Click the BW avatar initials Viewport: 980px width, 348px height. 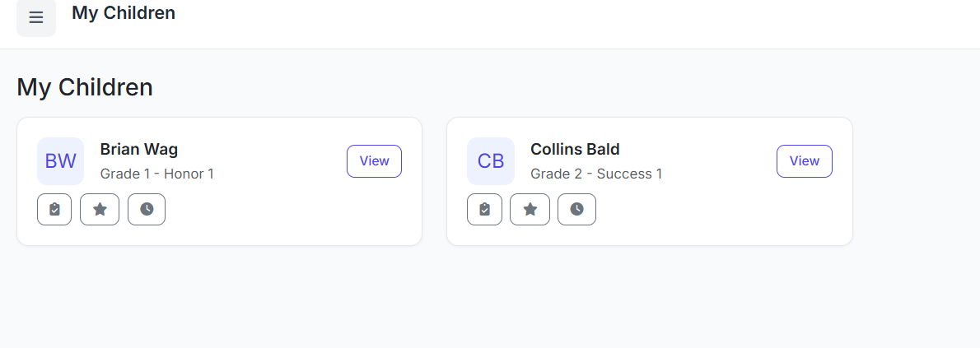pyautogui.click(x=60, y=161)
